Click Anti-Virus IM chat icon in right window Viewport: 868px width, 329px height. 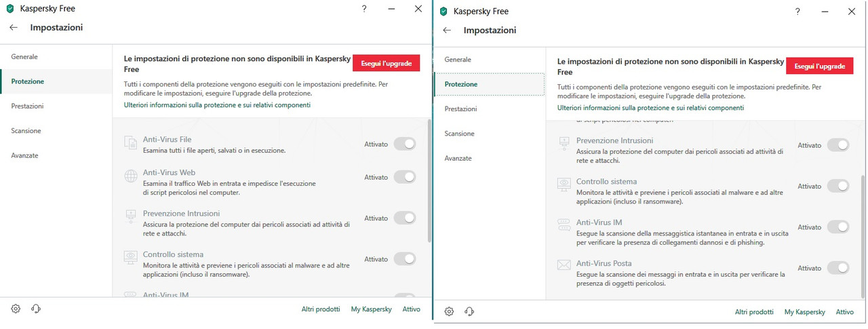pyautogui.click(x=564, y=225)
